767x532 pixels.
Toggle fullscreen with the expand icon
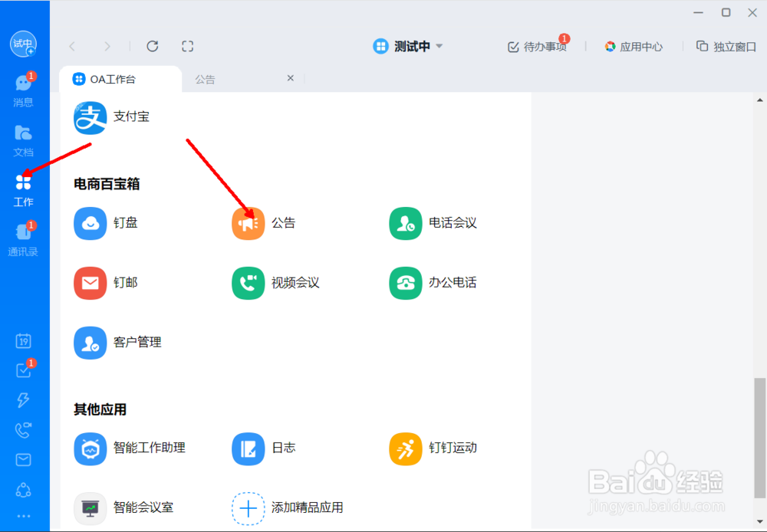187,46
